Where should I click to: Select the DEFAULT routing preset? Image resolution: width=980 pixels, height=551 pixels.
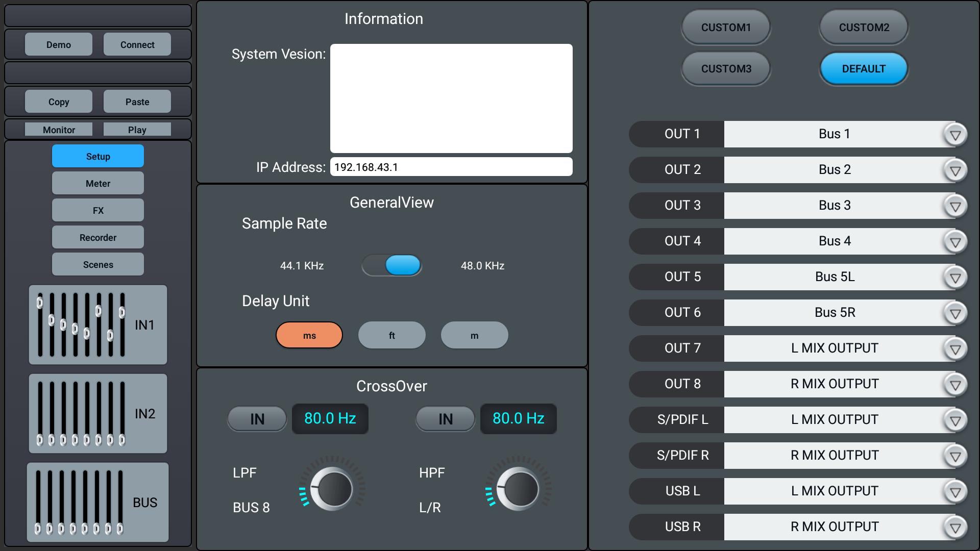pyautogui.click(x=864, y=69)
